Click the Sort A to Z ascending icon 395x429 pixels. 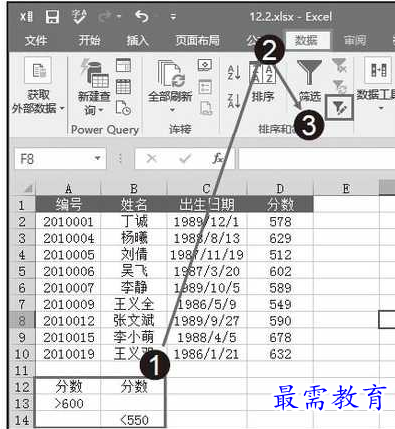click(x=234, y=73)
